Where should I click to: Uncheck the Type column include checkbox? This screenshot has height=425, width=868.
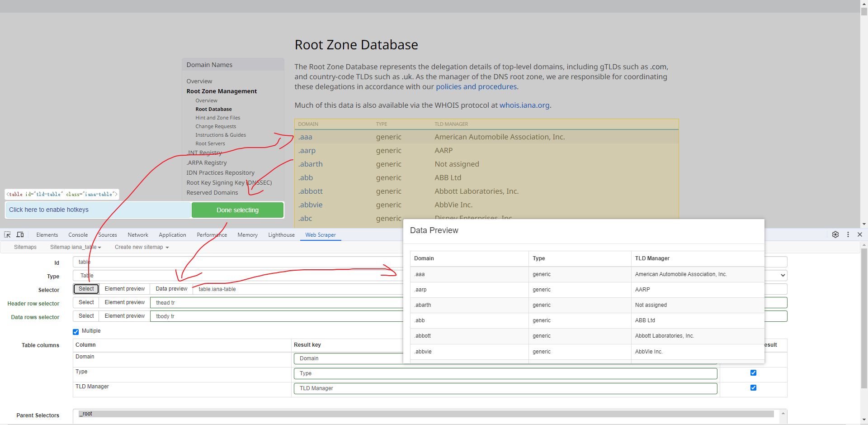[x=753, y=373]
